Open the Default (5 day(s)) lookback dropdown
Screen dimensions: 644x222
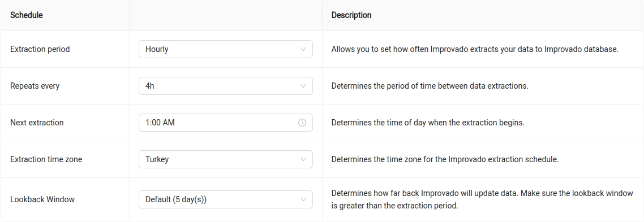click(x=225, y=199)
